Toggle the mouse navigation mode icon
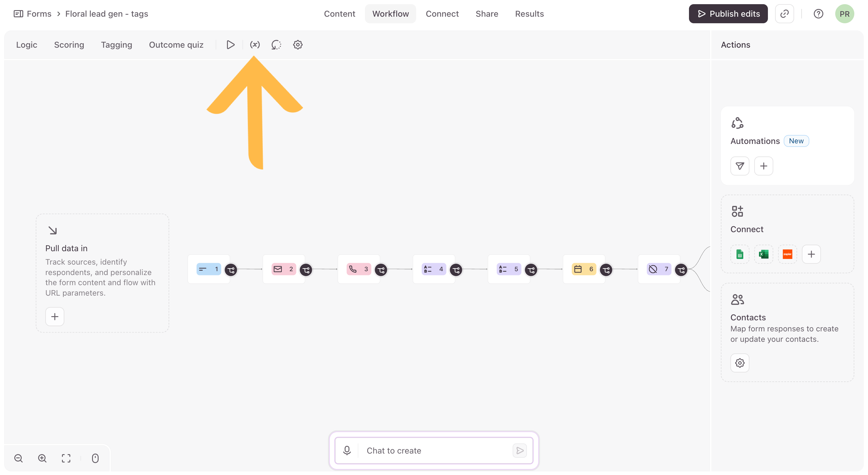Image resolution: width=868 pixels, height=475 pixels. (x=95, y=459)
